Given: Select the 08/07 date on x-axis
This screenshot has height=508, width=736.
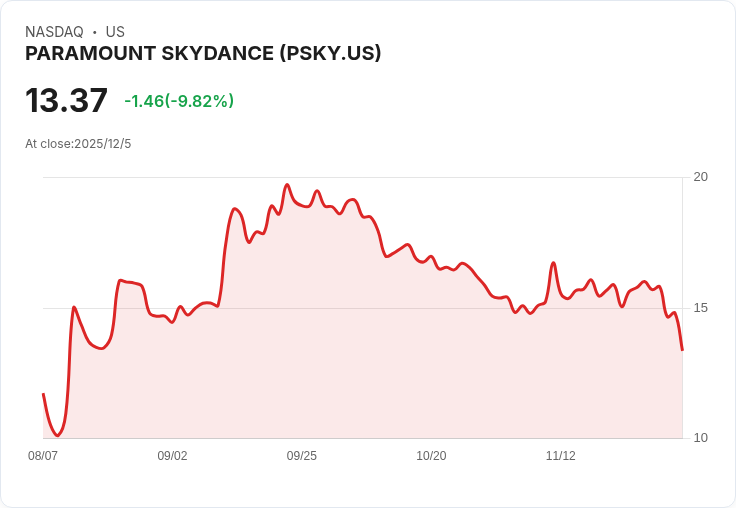Looking at the screenshot, I should (43, 456).
